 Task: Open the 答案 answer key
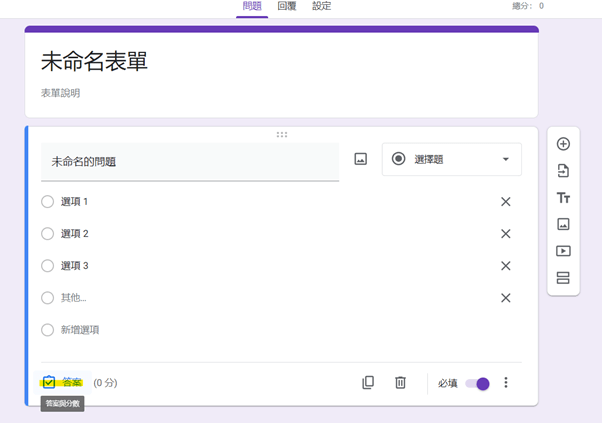[x=62, y=382]
